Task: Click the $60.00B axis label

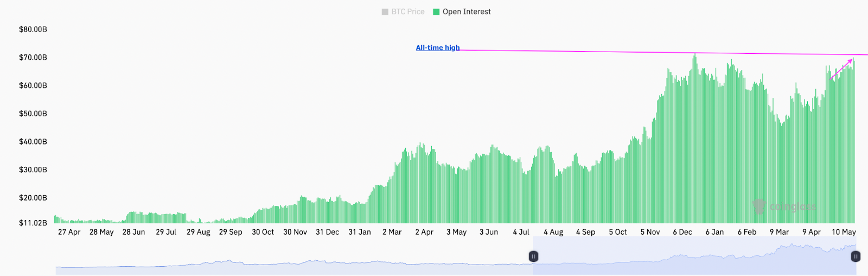Action: click(x=33, y=85)
